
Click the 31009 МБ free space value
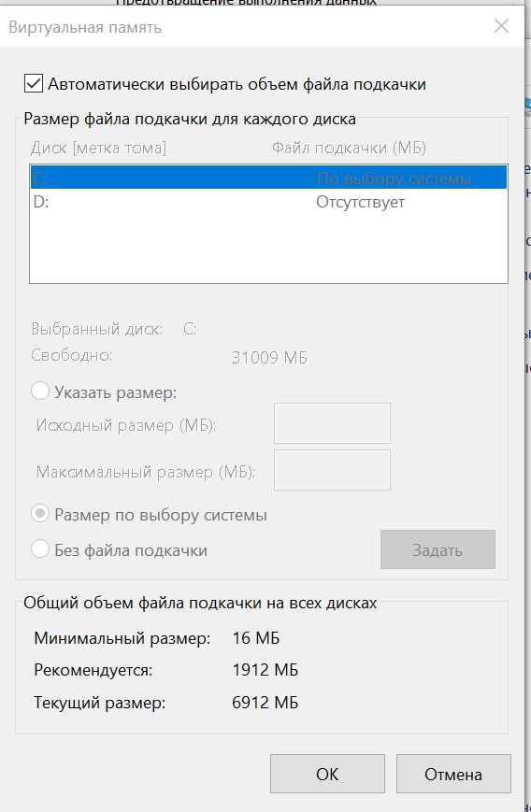pos(269,357)
